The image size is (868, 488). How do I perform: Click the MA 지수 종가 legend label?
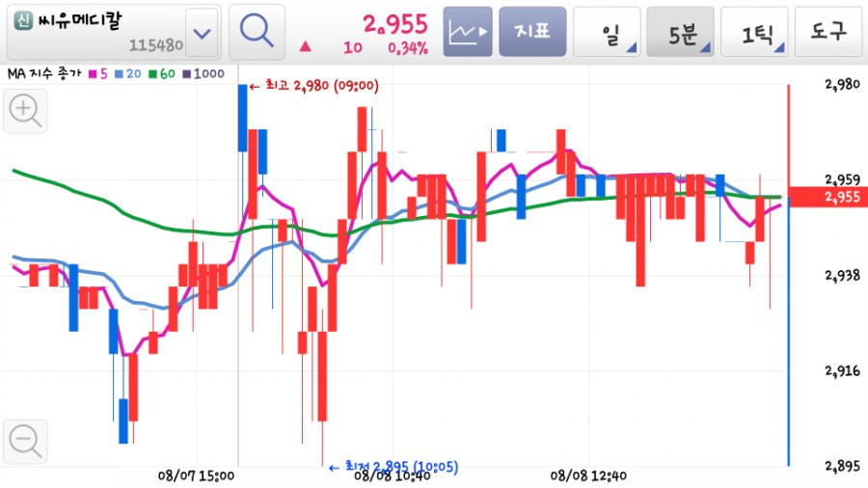[44, 73]
